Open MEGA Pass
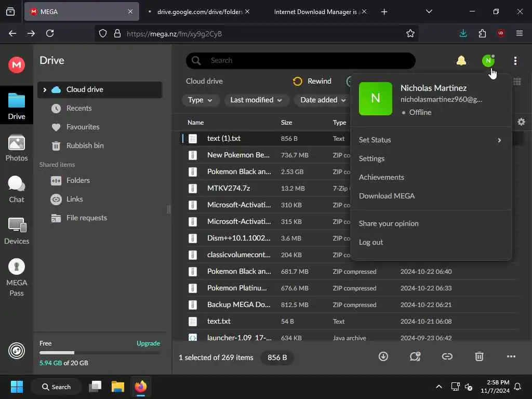The height and width of the screenshot is (399, 532). pyautogui.click(x=16, y=277)
